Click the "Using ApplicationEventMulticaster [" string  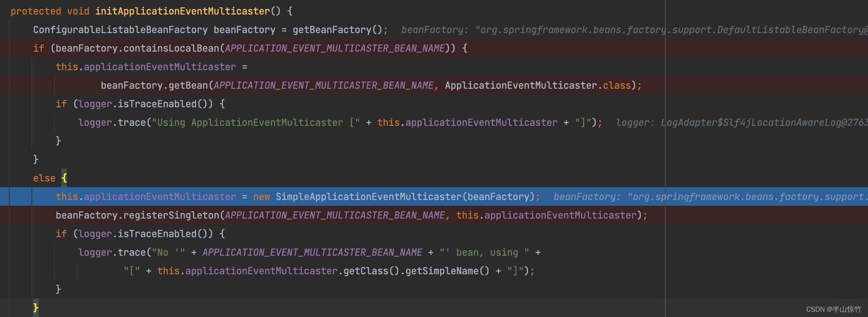click(x=256, y=123)
